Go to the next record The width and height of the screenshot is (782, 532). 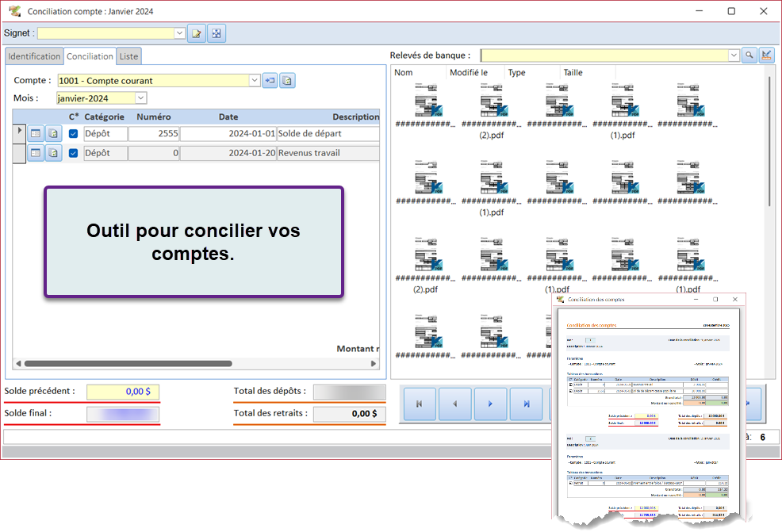[x=491, y=404]
